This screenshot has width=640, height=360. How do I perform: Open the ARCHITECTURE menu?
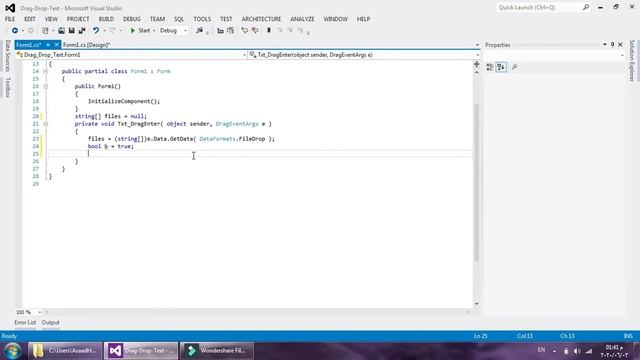261,19
